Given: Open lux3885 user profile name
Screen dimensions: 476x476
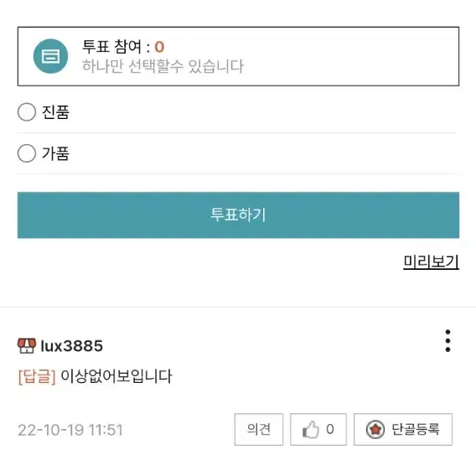Looking at the screenshot, I should [x=71, y=346].
